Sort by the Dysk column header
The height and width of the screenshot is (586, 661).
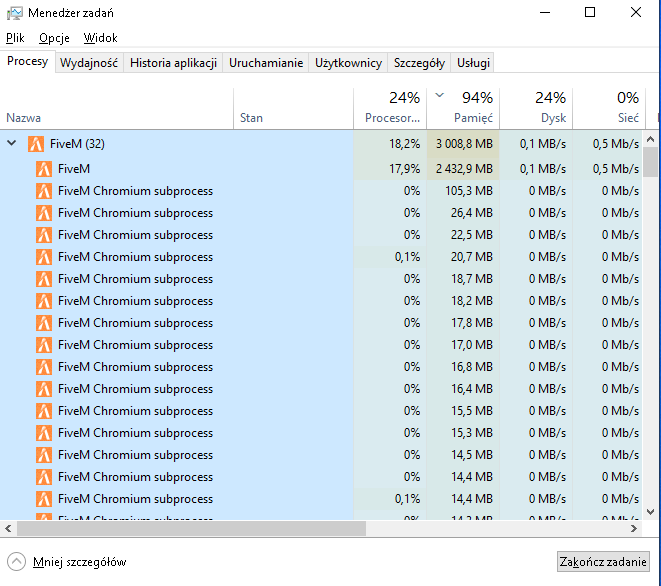(536, 109)
